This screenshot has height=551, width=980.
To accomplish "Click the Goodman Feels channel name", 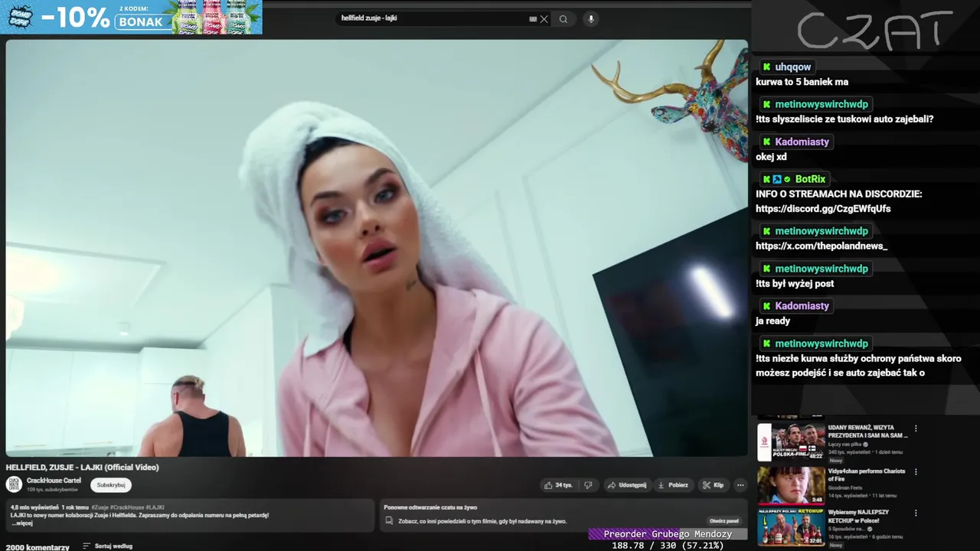I will click(844, 487).
